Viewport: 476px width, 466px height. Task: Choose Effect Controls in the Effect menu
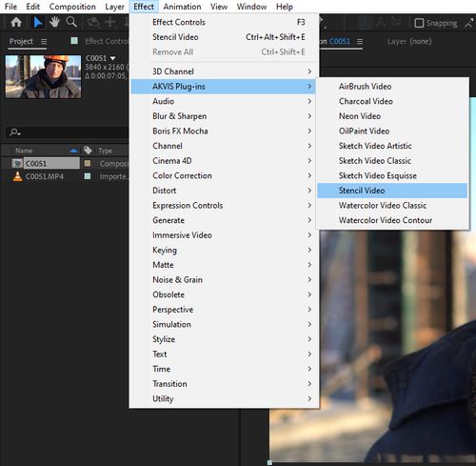click(x=224, y=22)
